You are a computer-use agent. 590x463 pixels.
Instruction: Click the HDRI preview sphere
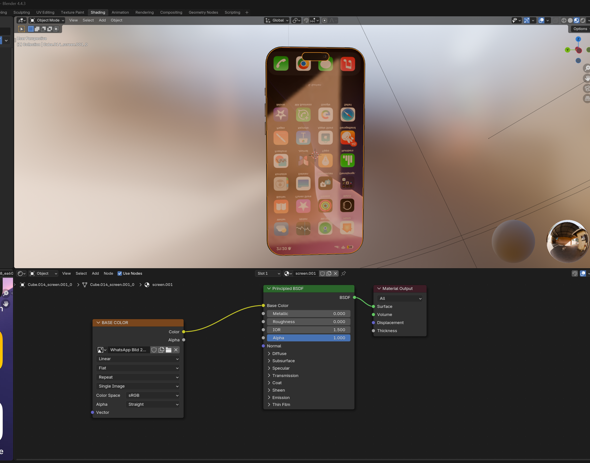[x=567, y=241]
